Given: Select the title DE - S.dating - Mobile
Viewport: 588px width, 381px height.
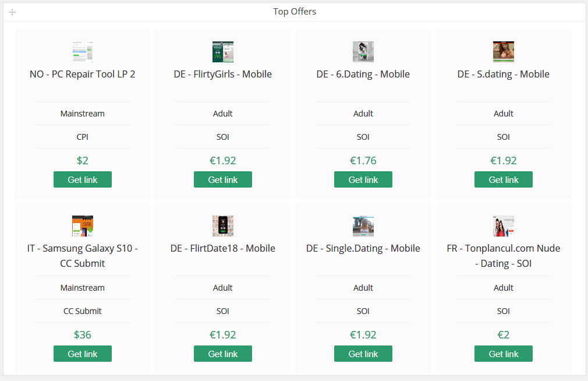Looking at the screenshot, I should [503, 74].
